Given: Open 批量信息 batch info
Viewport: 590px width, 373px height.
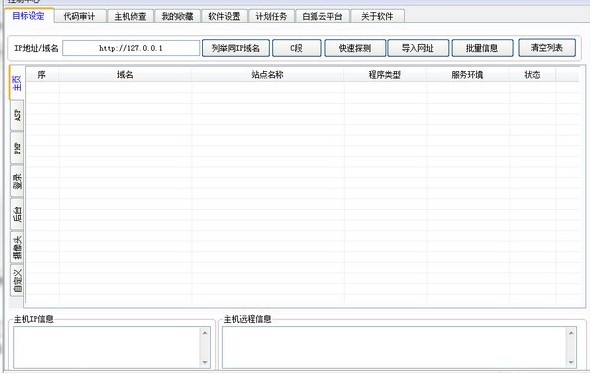Looking at the screenshot, I should tap(482, 48).
